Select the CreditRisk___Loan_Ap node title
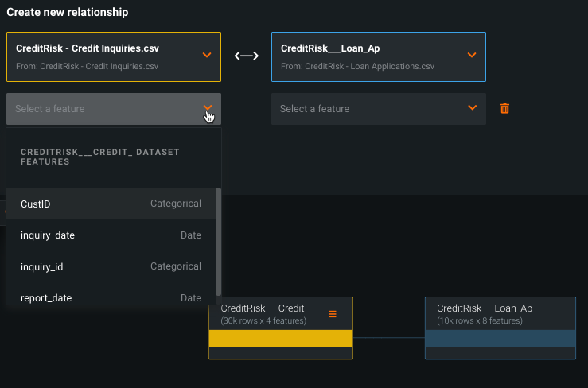The height and width of the screenshot is (388, 588). [x=485, y=308]
